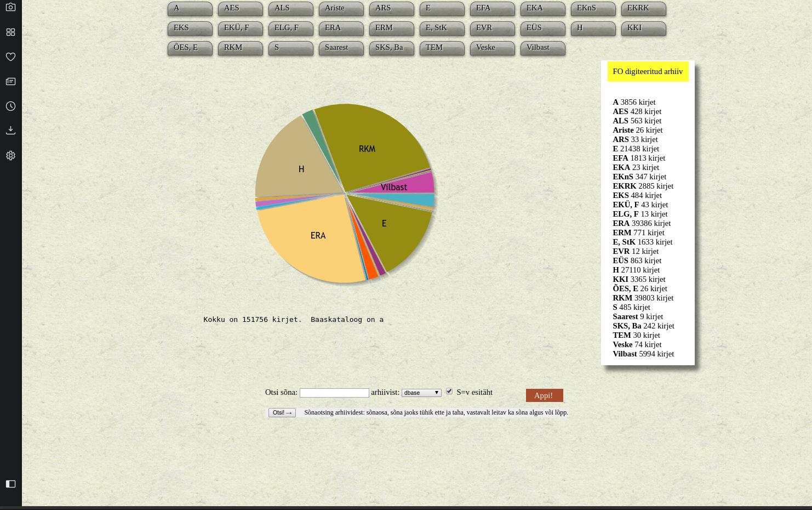Click the yellow FO digiteeritud arhiiv header

[648, 72]
